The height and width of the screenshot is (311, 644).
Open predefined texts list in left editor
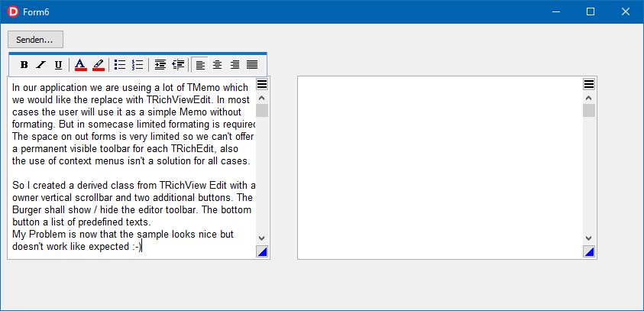(262, 252)
